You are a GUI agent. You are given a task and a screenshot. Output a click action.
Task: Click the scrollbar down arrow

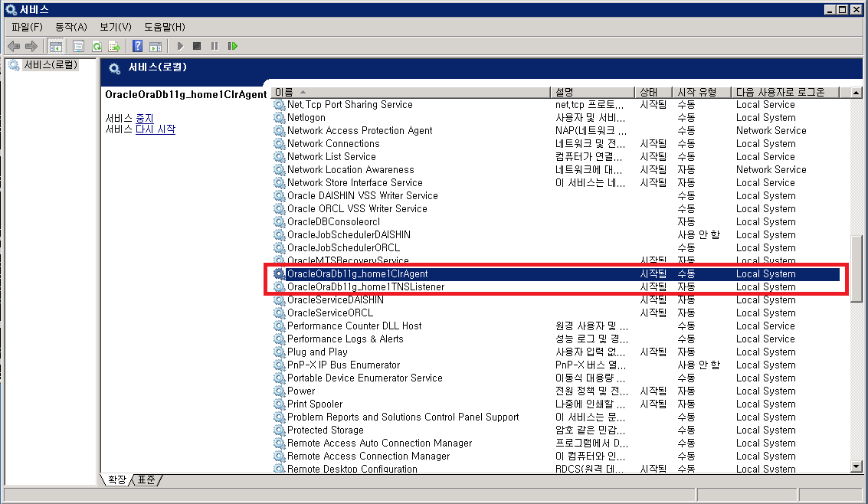coord(857,466)
